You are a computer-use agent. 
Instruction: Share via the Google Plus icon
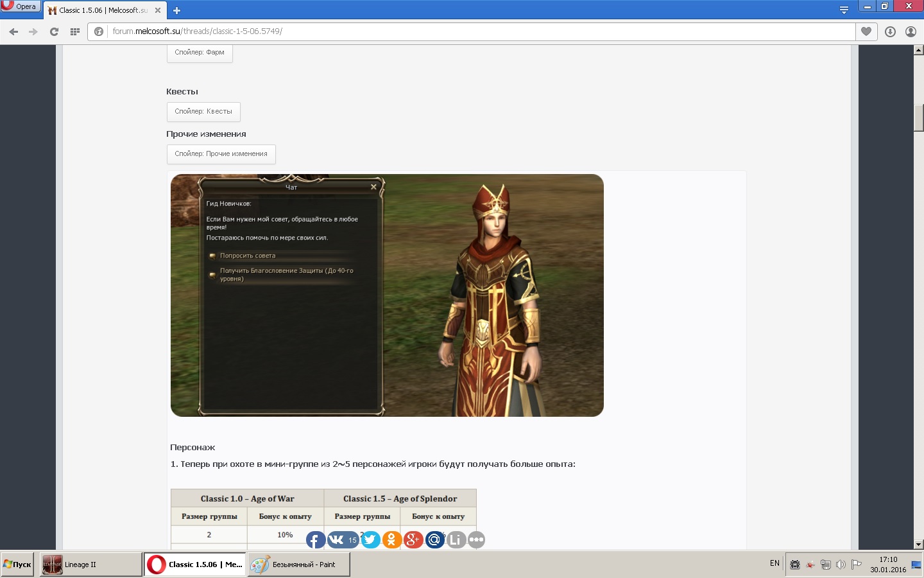point(413,539)
